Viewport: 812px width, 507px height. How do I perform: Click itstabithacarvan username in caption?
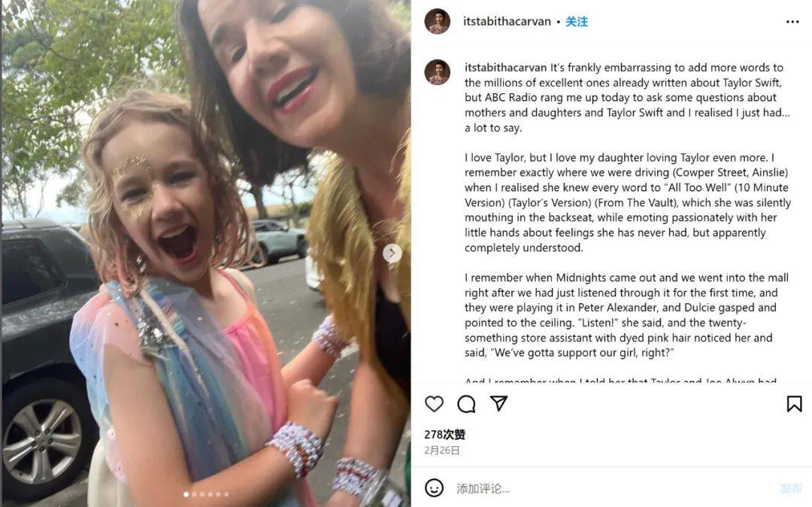[x=505, y=68]
